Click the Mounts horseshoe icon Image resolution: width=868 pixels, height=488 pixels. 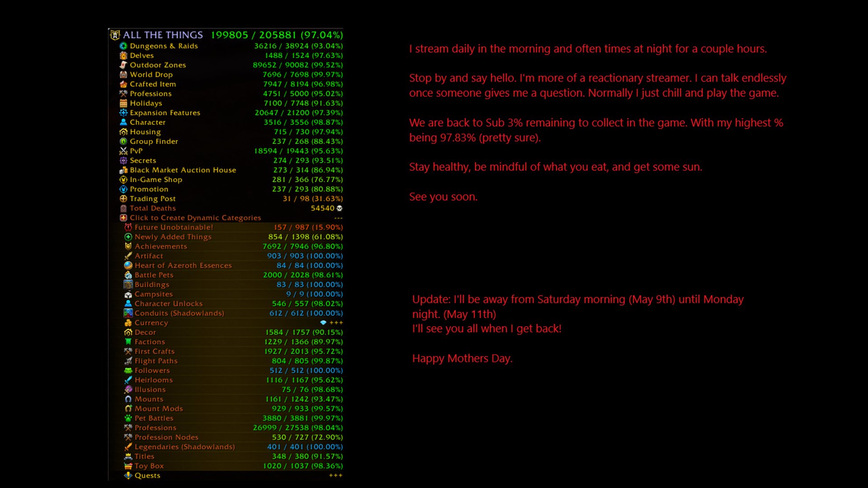click(x=128, y=399)
